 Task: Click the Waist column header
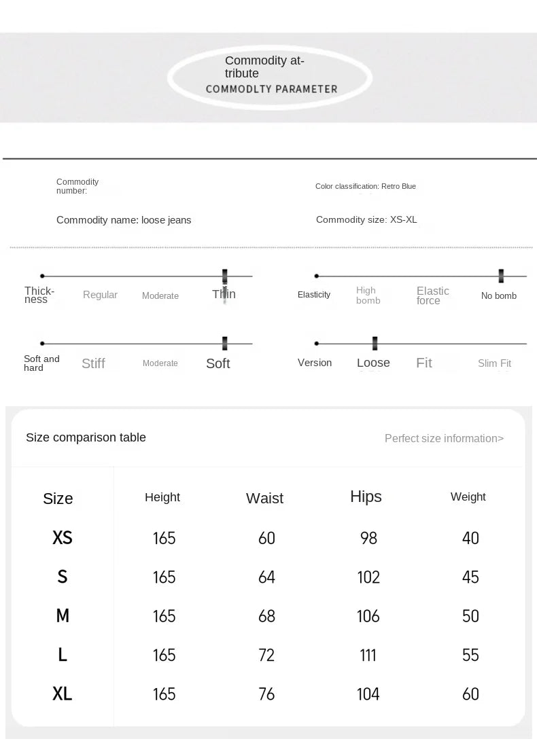point(265,498)
